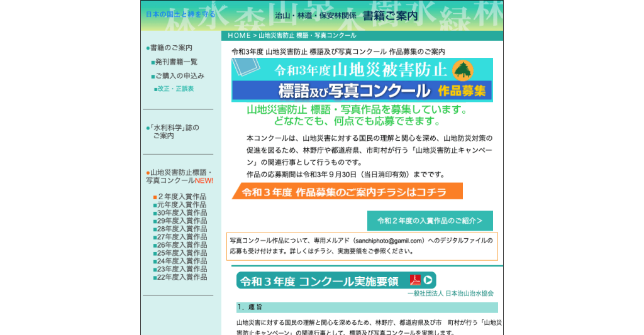Viewport: 644px width, 335px height.
Task: Click the red PDF icon beside コンクール実施要領
Action: pyautogui.click(x=415, y=280)
